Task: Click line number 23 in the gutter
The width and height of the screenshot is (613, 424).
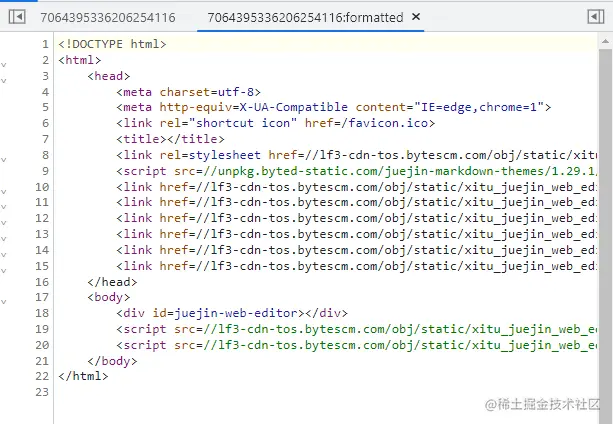Action: coord(42,392)
